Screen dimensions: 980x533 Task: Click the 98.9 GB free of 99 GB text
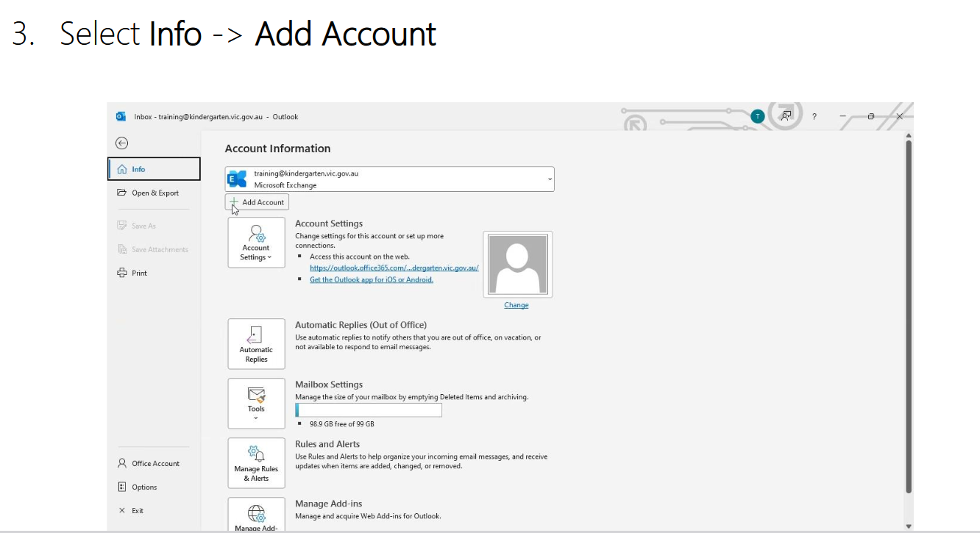click(x=341, y=424)
